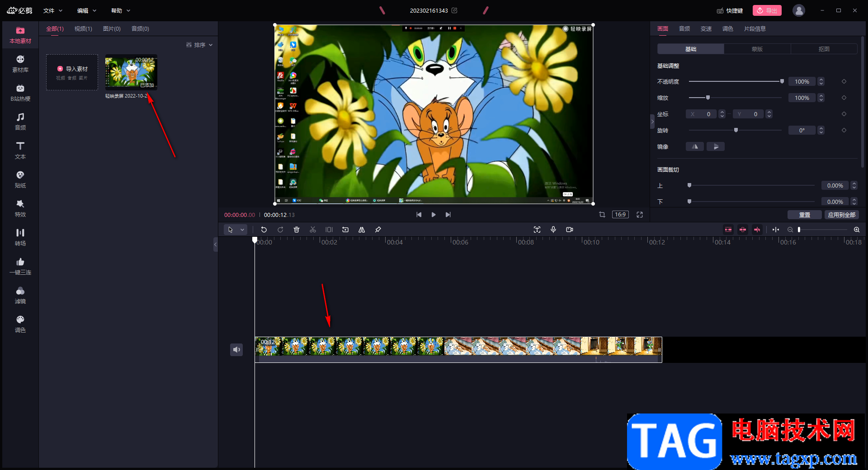Click the 导出 export button
This screenshot has width=868, height=470.
pos(767,10)
